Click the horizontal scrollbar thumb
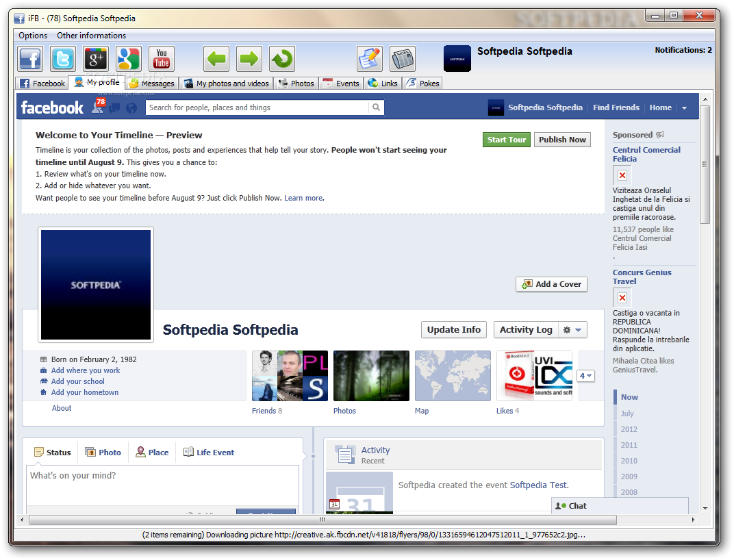Viewport: 734px width, 560px height. (x=322, y=520)
